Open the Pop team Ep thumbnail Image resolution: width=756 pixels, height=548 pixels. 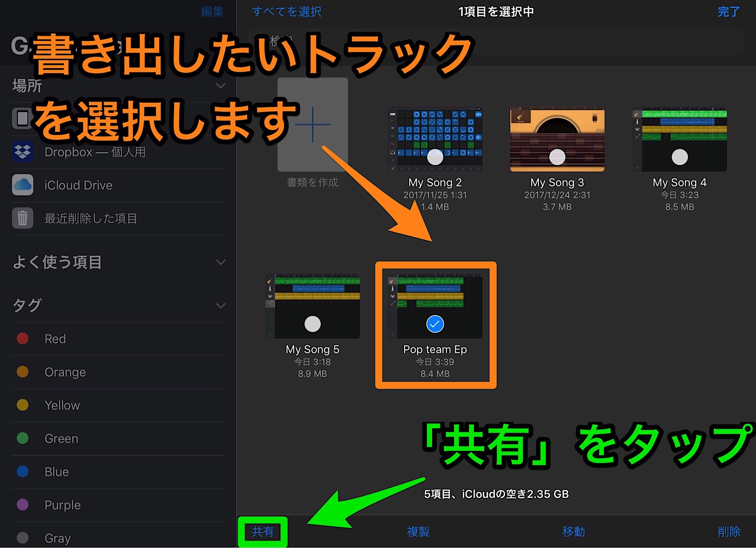click(435, 306)
